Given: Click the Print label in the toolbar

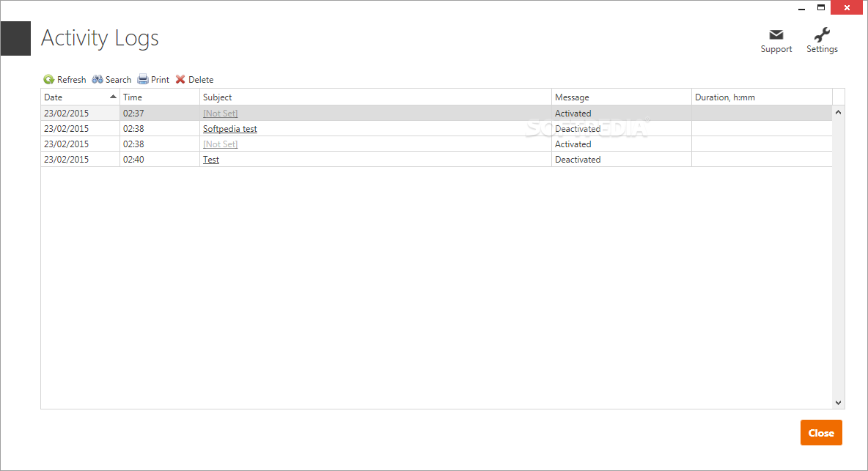Looking at the screenshot, I should tap(160, 80).
